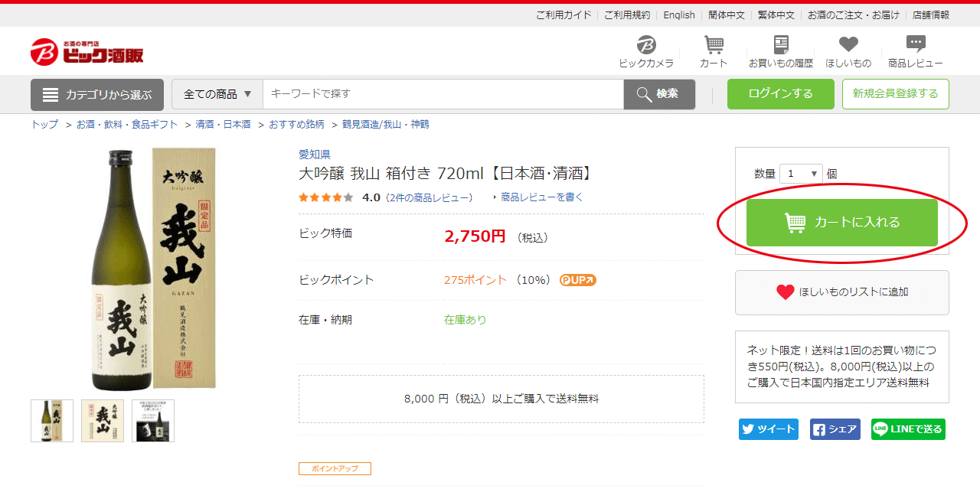Click the star rating icons

click(326, 197)
